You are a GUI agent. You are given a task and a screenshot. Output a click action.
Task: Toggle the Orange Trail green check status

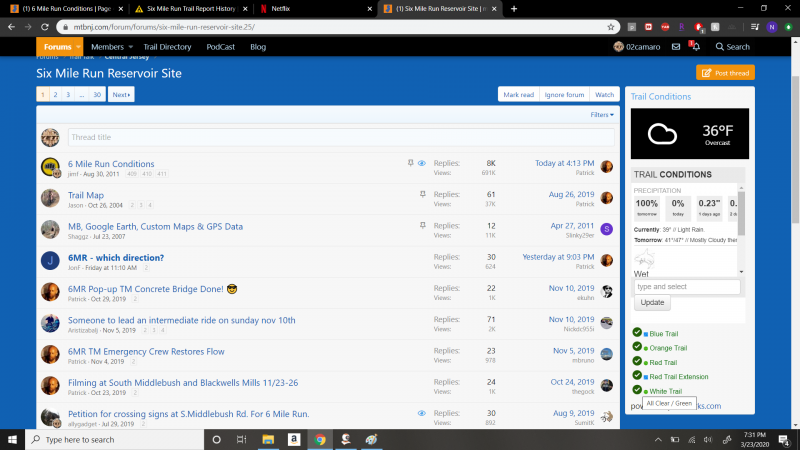pos(637,347)
